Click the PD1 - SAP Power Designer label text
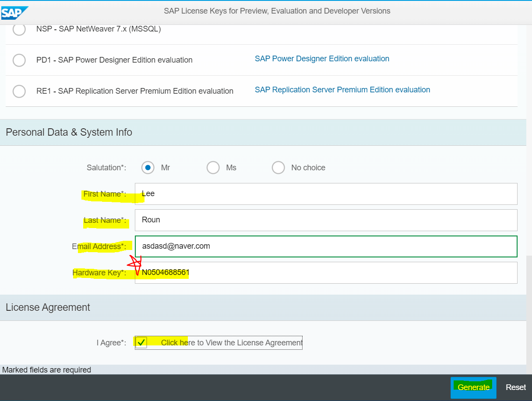 pos(114,60)
